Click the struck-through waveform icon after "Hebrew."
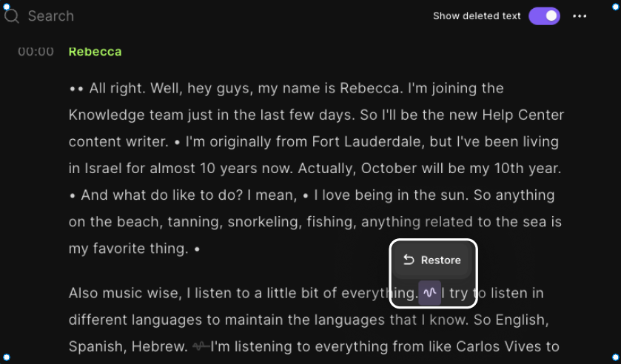 pyautogui.click(x=201, y=346)
